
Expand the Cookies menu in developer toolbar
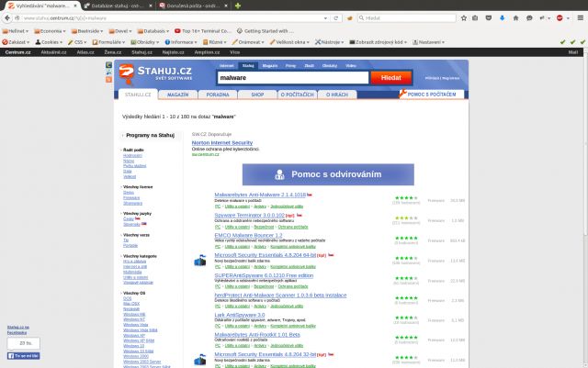pos(51,41)
